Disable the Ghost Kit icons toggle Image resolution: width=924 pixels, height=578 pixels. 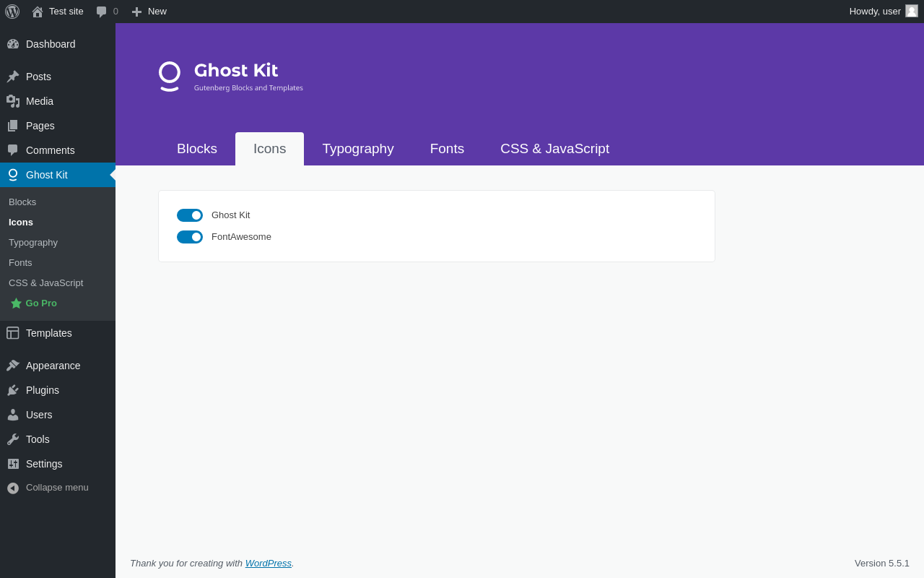(x=190, y=215)
